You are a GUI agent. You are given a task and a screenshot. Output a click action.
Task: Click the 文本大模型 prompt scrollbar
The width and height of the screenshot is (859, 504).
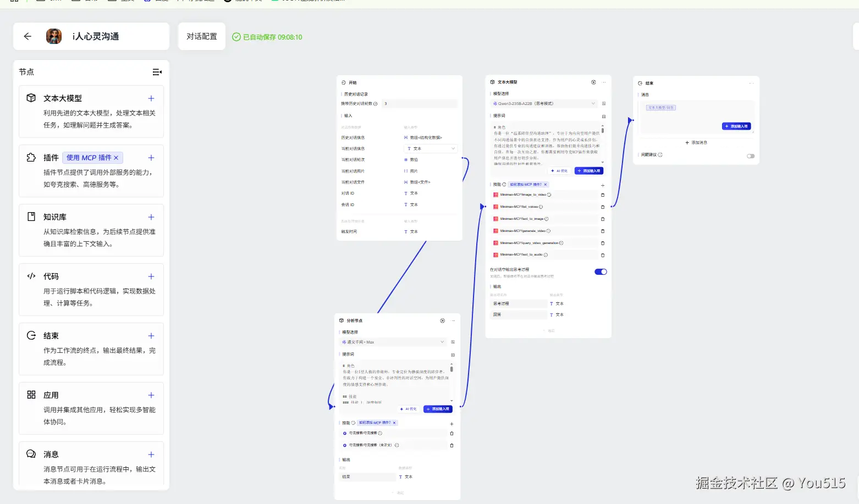[x=603, y=131]
